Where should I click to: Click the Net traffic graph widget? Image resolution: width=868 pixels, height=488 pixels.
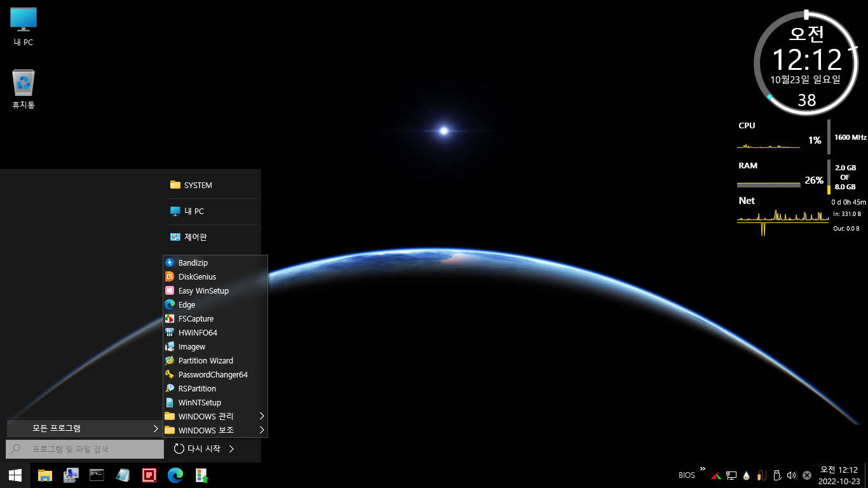click(x=783, y=222)
